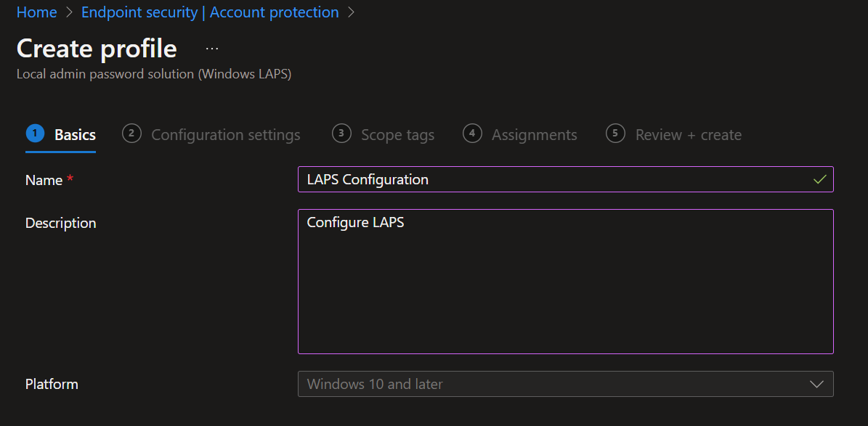Switch to Configuration settings tab
Viewport: 868px width, 426px height.
225,135
